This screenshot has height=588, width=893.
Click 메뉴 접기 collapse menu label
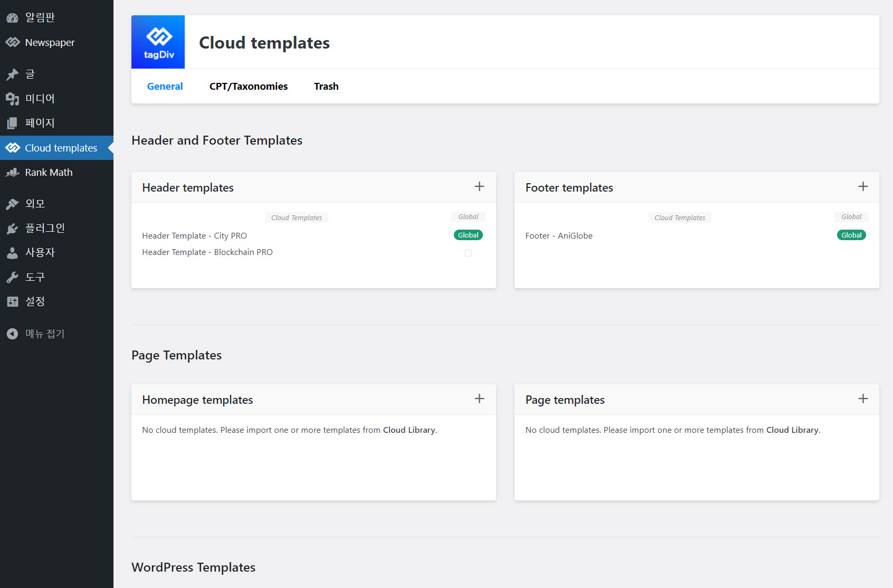(45, 334)
